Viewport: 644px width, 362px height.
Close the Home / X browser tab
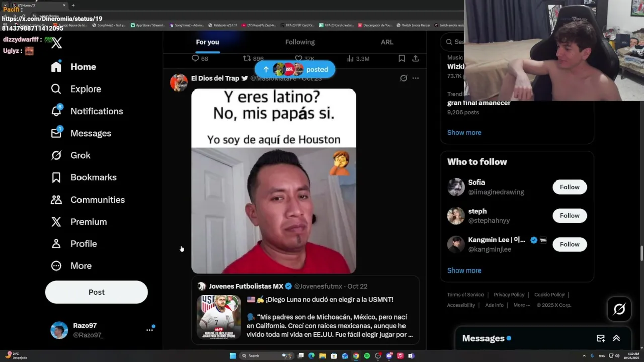point(64,5)
